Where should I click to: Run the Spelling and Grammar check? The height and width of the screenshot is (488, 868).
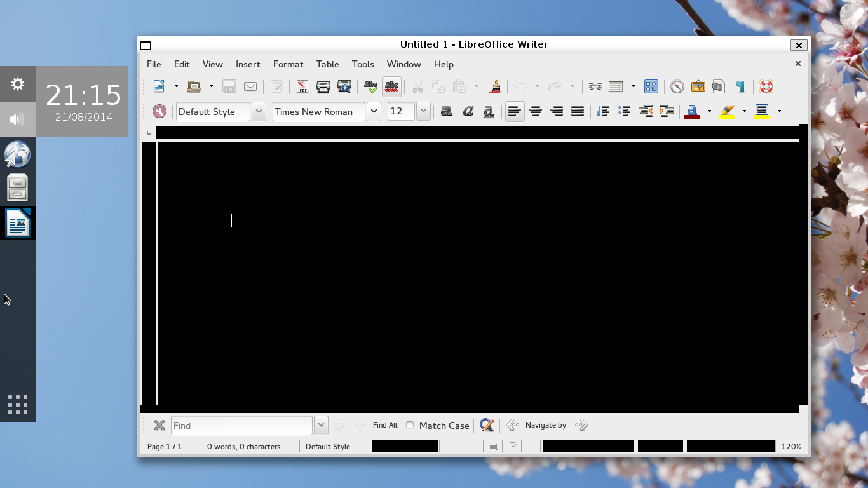point(370,87)
